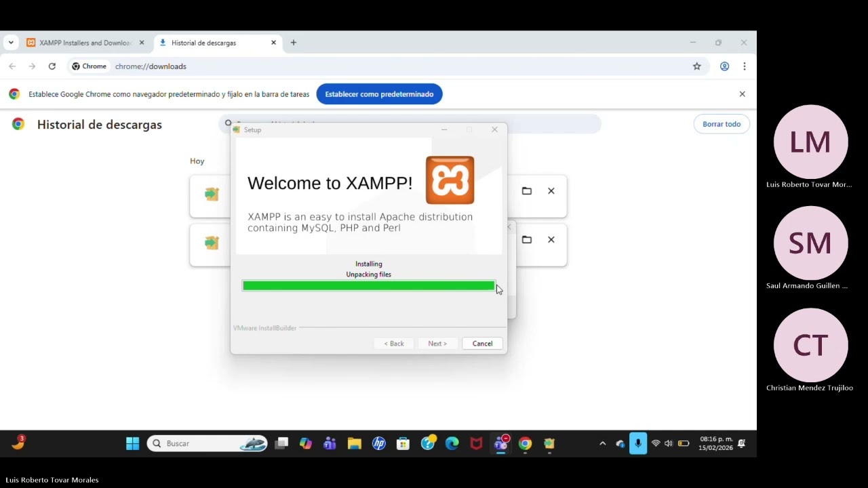Open the OneDrive cloud tray icon
This screenshot has height=488, width=868.
click(x=620, y=443)
